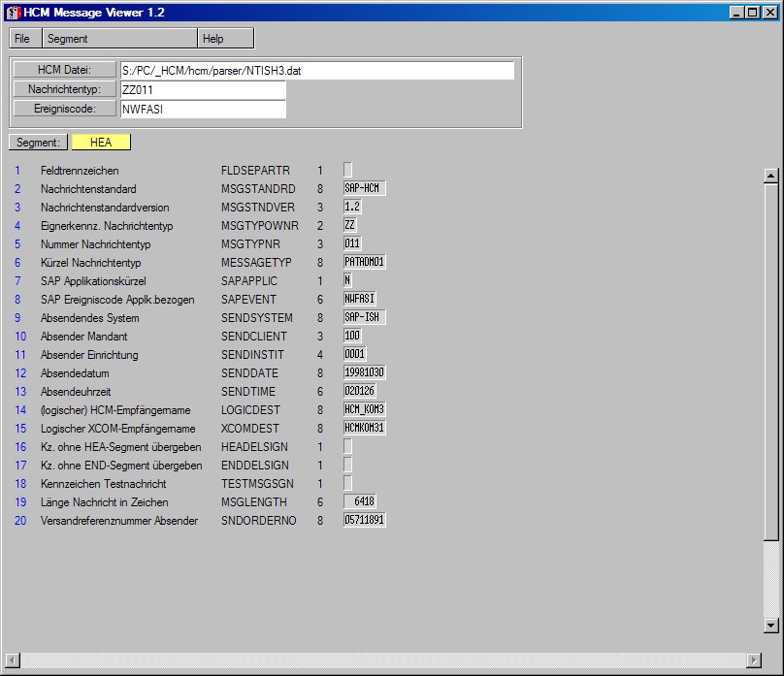Click the HCM app icon in title bar
This screenshot has width=784, height=676.
tap(12, 13)
